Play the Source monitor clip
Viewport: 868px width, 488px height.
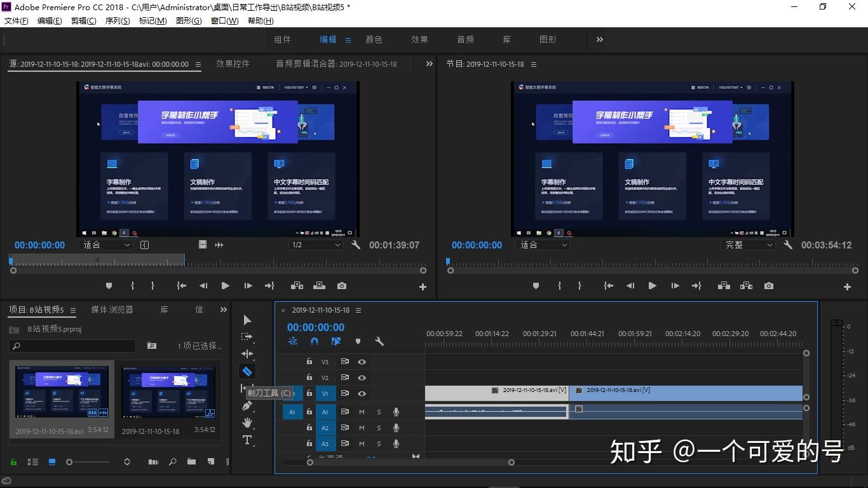(x=225, y=286)
